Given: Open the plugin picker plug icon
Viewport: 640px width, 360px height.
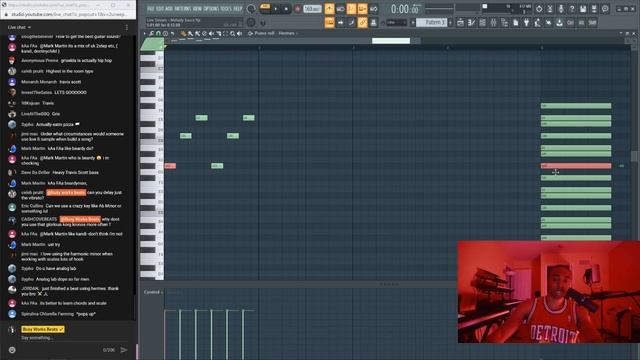Looking at the screenshot, I should [x=527, y=22].
